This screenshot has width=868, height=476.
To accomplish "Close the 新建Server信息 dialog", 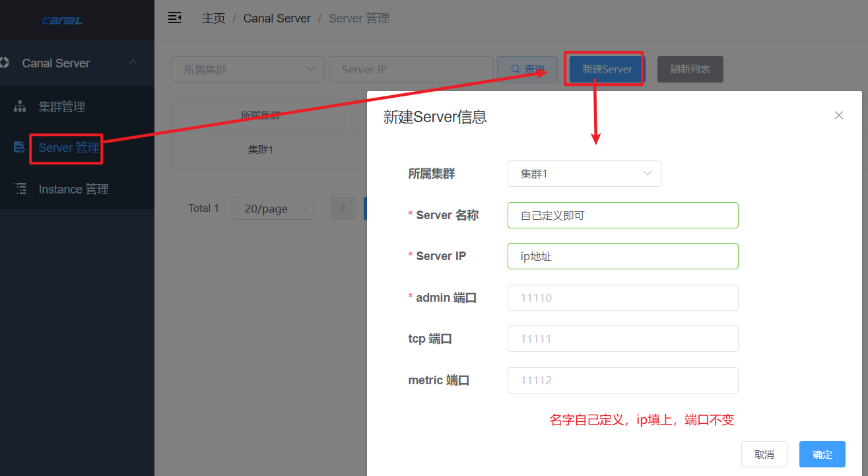I will point(839,115).
